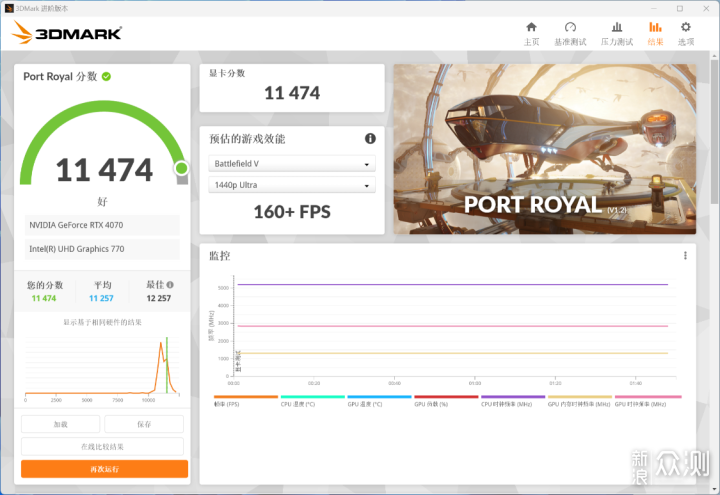The width and height of the screenshot is (720, 495).
Task: Click the best score value 12 257
Action: click(x=158, y=298)
